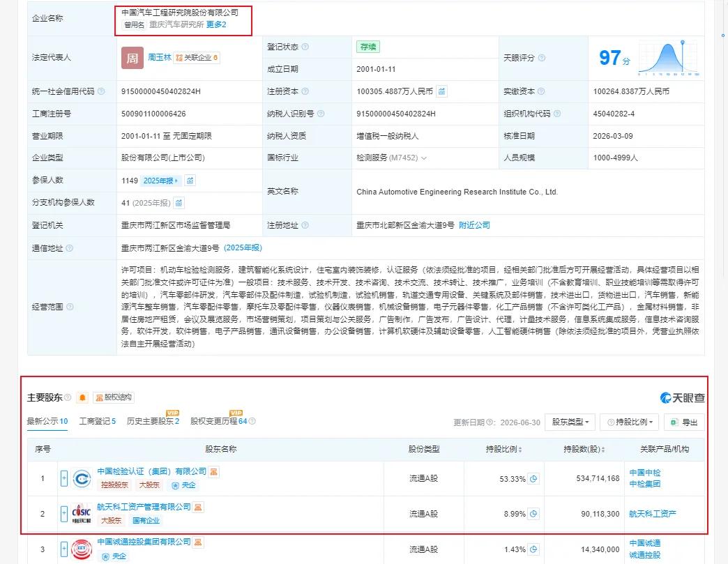Expand shareholder row 1 with plus button
This screenshot has width=728, height=564.
click(64, 478)
